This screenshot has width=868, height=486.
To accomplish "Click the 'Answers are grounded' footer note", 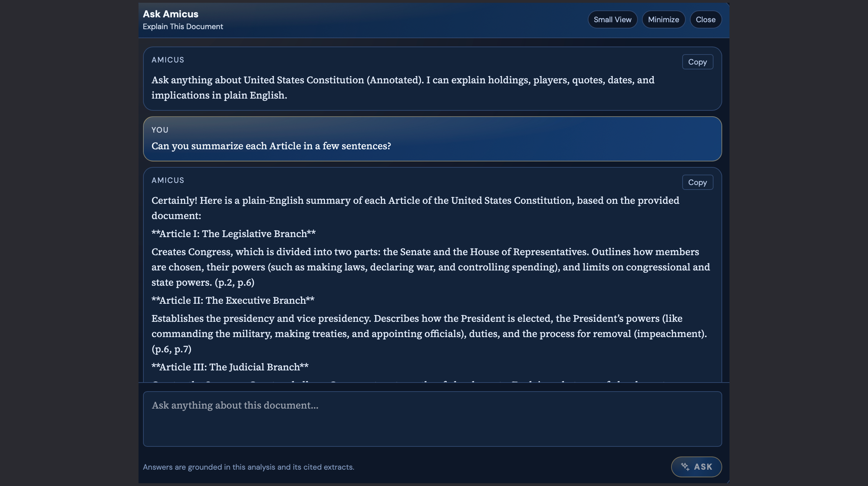I will pos(249,467).
